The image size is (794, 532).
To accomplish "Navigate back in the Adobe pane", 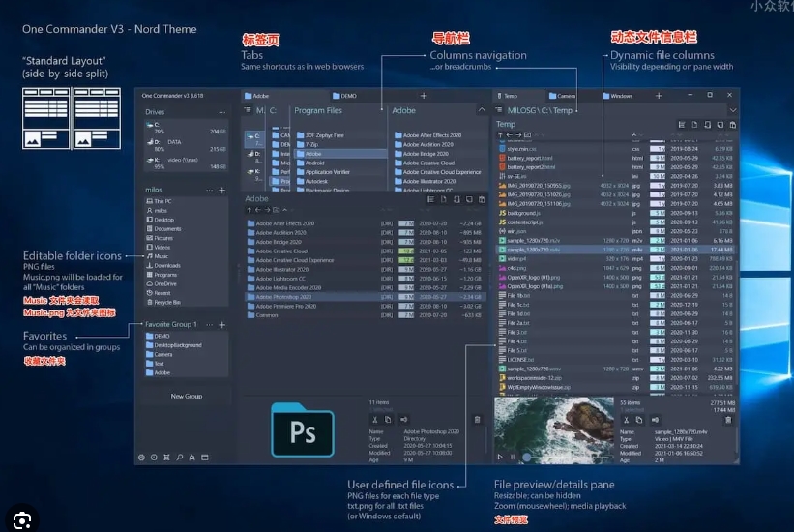I will coord(258,210).
